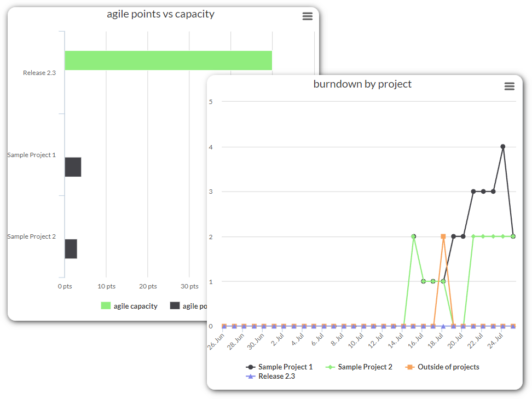The height and width of the screenshot is (399, 532).
Task: Click the Sample Project 1 dark bar
Action: click(x=73, y=167)
